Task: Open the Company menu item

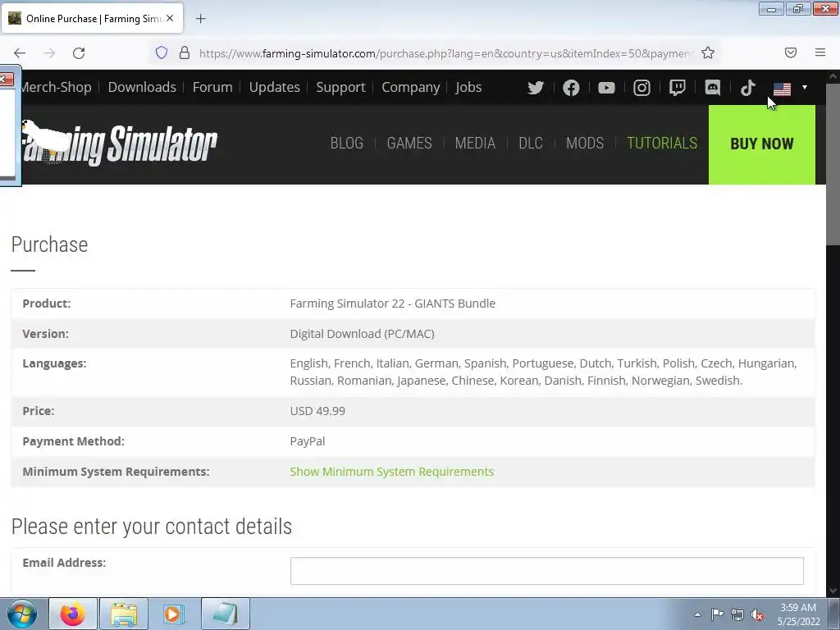Action: [410, 87]
